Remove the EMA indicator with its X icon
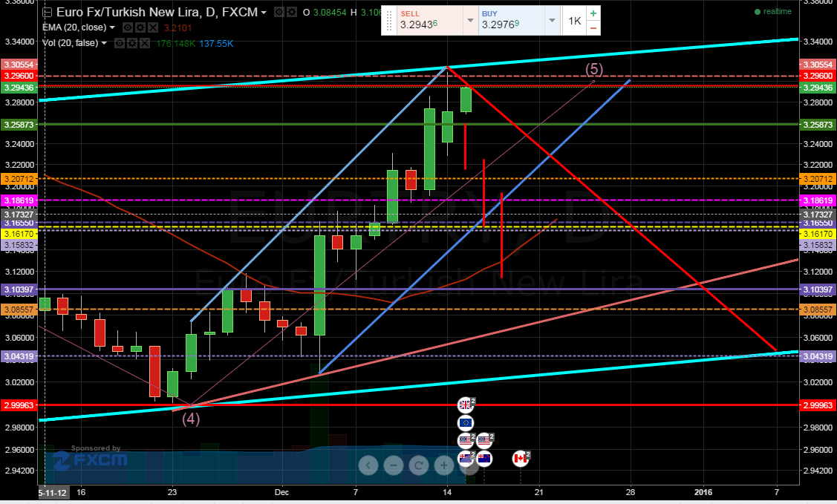The image size is (837, 504). [x=153, y=27]
